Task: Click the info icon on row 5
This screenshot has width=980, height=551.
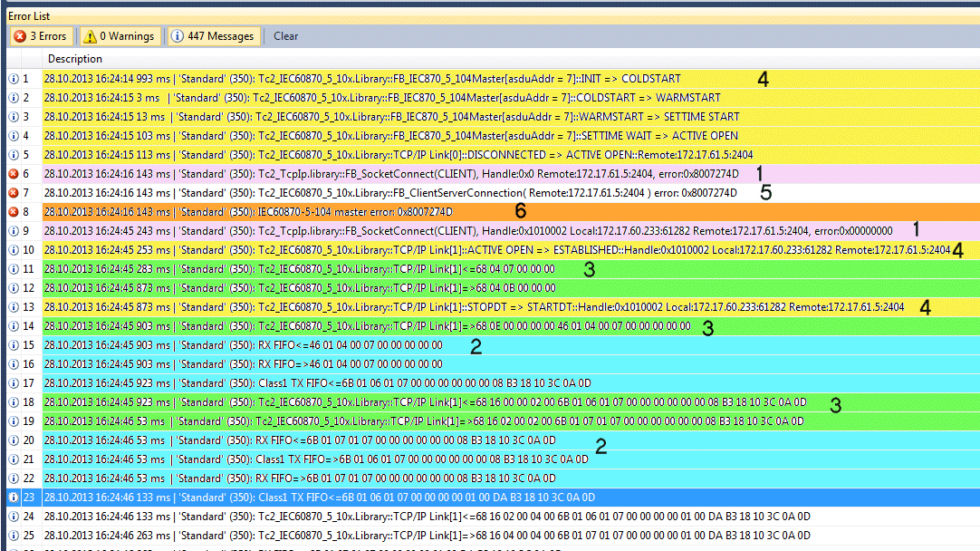Action: tap(13, 155)
